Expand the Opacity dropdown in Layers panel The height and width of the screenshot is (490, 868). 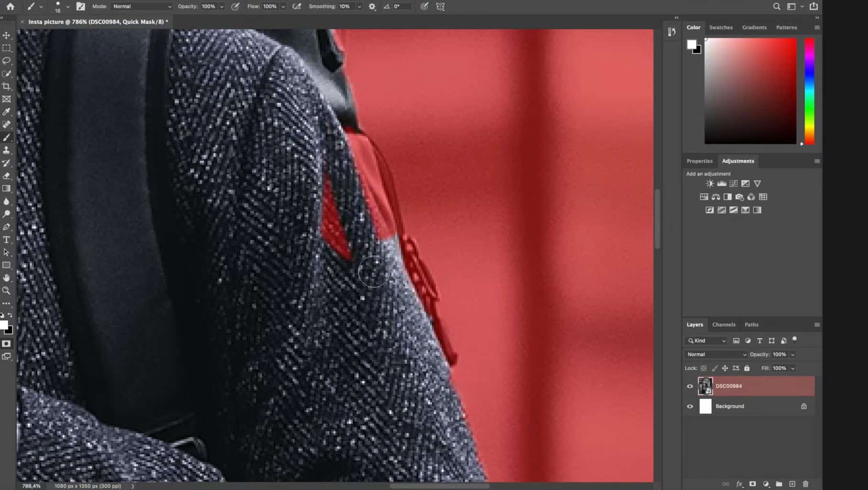[x=792, y=354]
